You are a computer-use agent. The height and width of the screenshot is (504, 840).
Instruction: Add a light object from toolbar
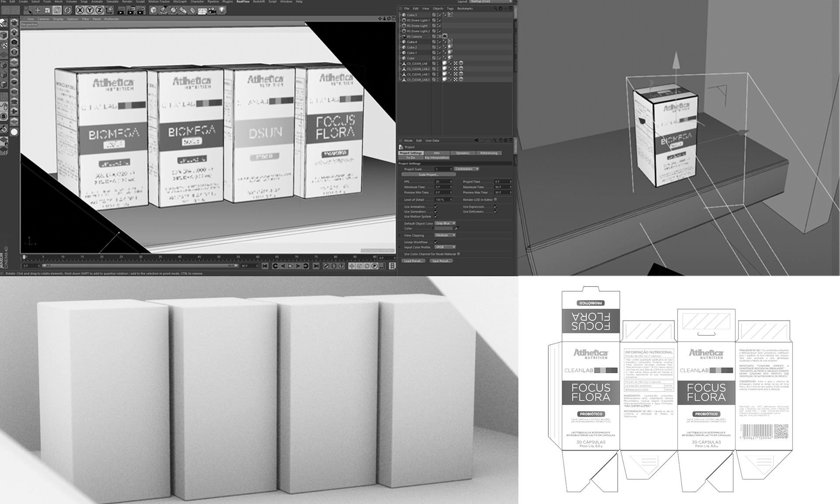tap(222, 10)
